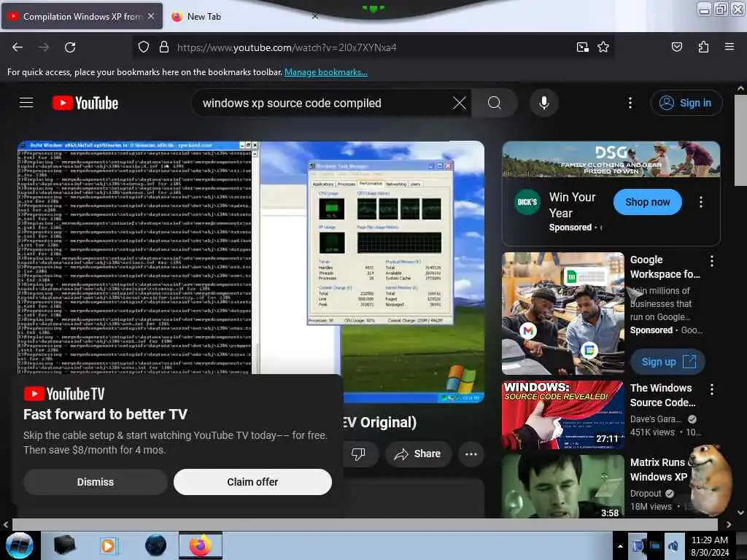The width and height of the screenshot is (747, 560).
Task: Clear the YouTube search text with X
Action: tap(460, 103)
